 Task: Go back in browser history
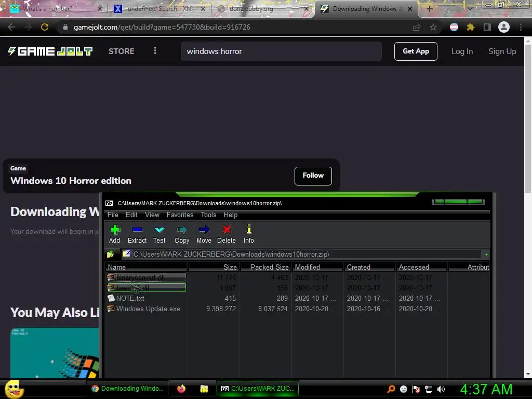tap(11, 27)
